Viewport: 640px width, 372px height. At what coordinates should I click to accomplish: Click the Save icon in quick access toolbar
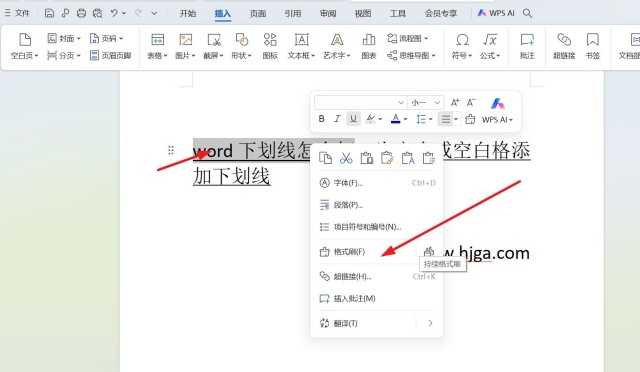[49, 13]
